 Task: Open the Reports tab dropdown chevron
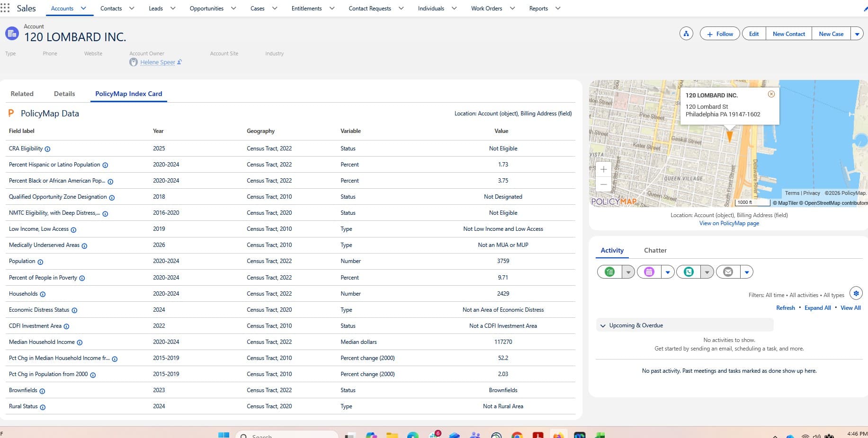[558, 8]
